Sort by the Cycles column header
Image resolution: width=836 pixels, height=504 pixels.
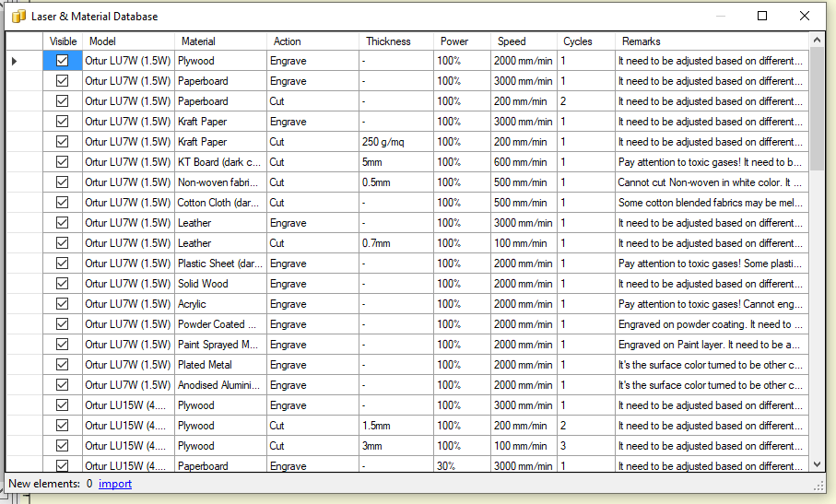(x=586, y=41)
